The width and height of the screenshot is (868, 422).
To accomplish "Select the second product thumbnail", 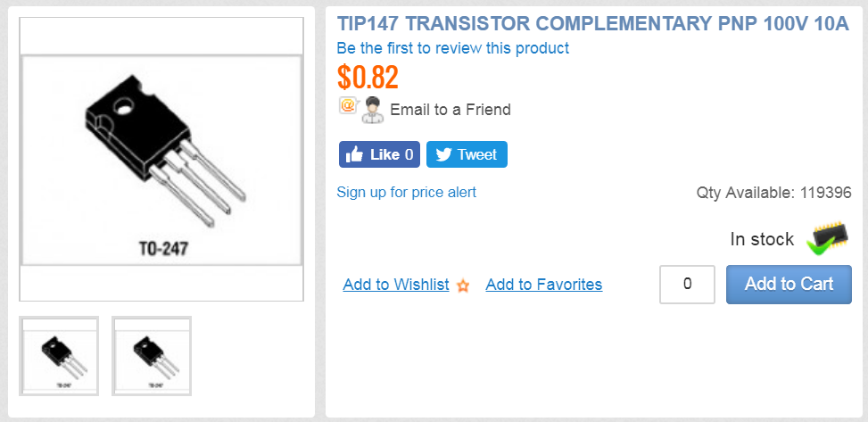I will click(152, 356).
